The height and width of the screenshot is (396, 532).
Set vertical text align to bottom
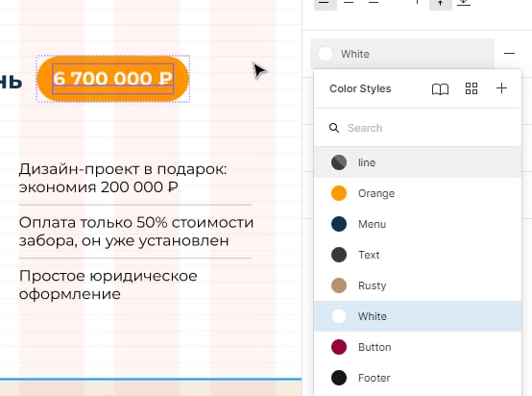464,3
